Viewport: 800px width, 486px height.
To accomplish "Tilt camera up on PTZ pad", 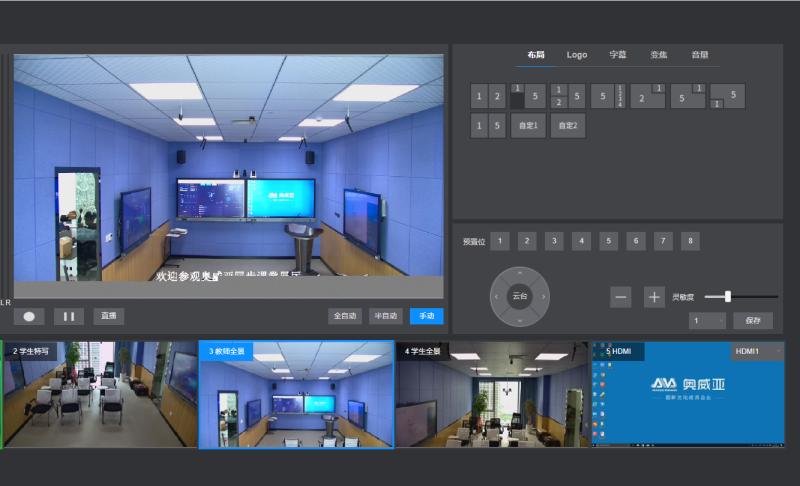I will pyautogui.click(x=520, y=273).
